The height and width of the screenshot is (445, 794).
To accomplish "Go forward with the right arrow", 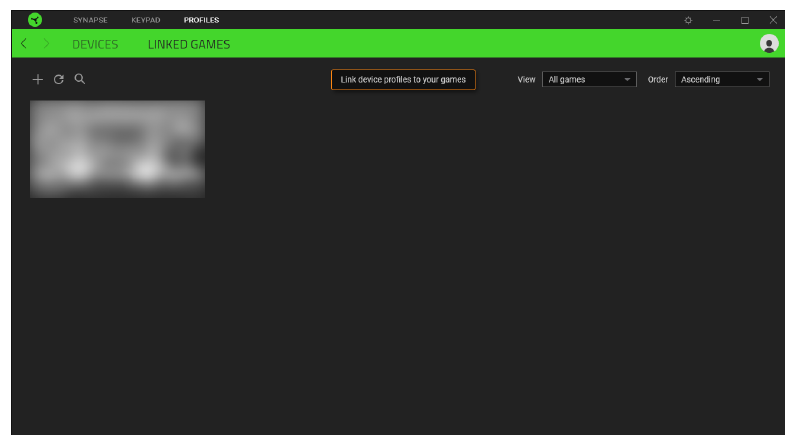I will coord(46,44).
